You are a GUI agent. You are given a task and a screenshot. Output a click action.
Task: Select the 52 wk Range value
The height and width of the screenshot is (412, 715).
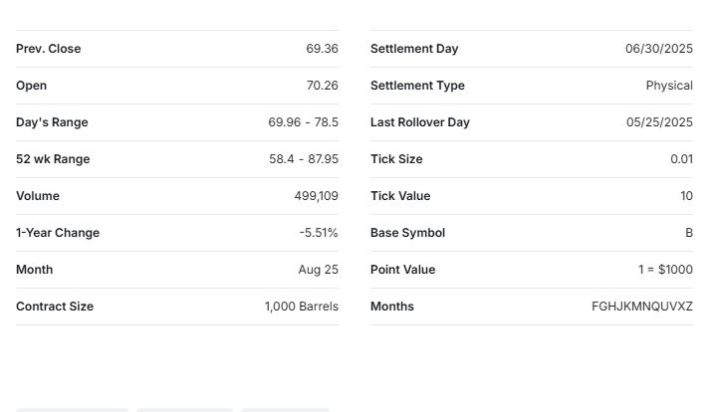[x=303, y=159]
